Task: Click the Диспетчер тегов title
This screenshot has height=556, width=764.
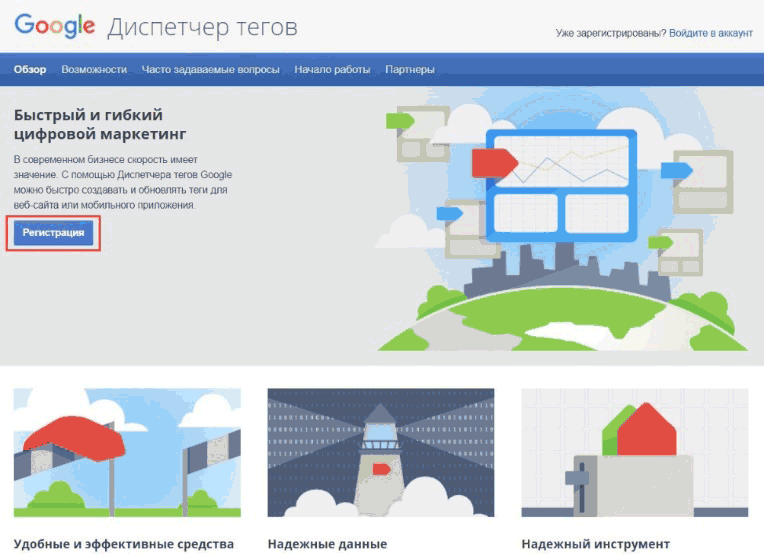Action: 202,27
